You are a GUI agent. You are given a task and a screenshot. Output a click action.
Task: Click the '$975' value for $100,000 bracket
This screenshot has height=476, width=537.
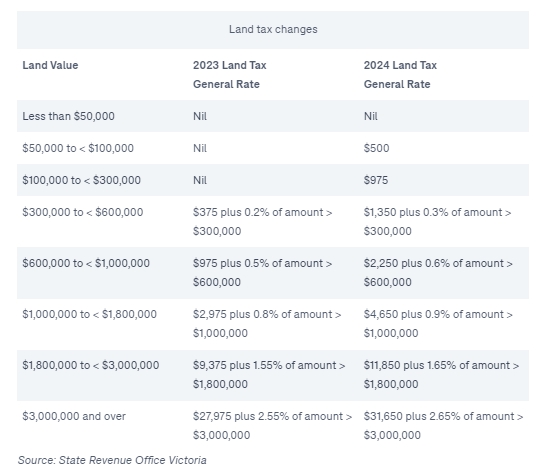tap(376, 180)
